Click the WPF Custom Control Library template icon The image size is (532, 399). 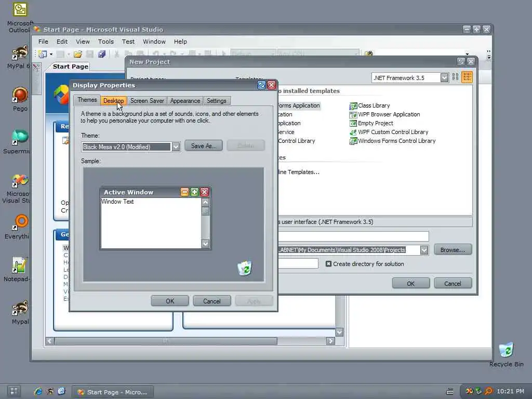tap(353, 132)
